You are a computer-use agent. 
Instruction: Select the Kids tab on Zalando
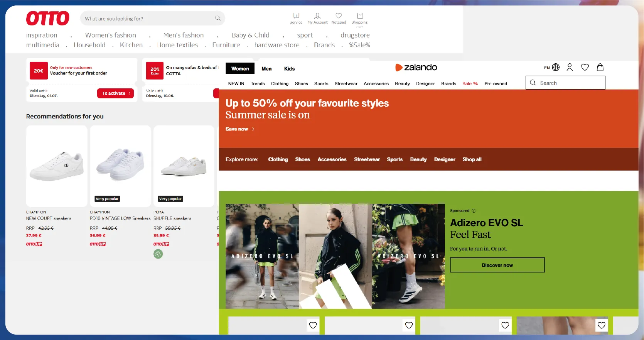[289, 69]
